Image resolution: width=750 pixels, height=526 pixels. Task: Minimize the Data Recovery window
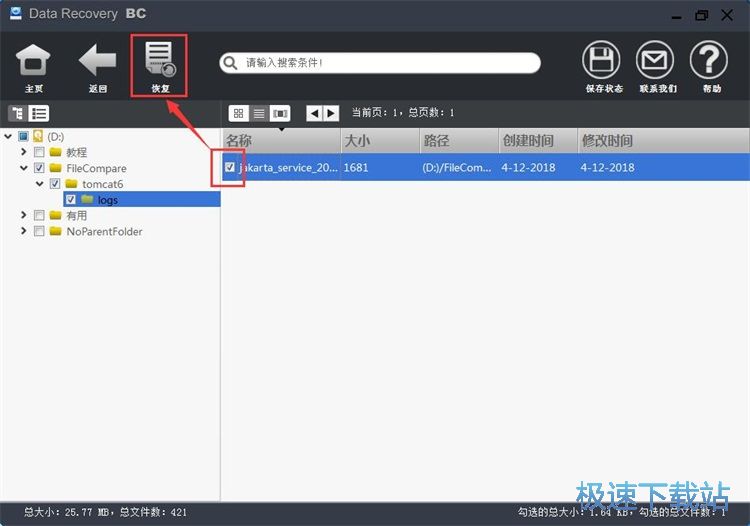(676, 16)
